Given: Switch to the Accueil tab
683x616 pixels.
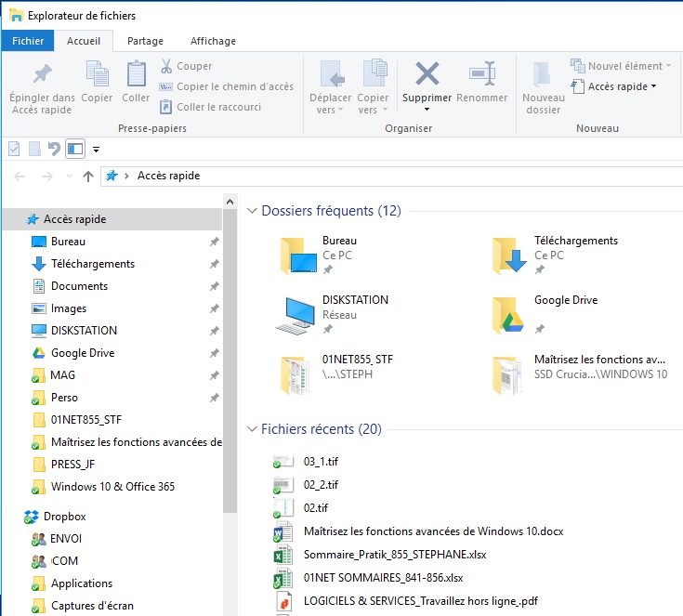Looking at the screenshot, I should 84,41.
